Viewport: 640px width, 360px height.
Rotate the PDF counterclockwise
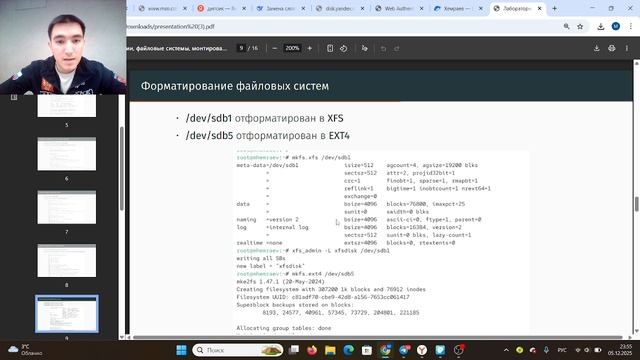(x=344, y=48)
